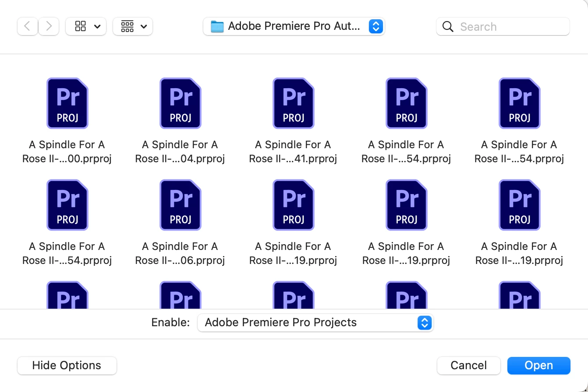Expand the Enable file type dropdown
The image size is (588, 392).
(x=315, y=323)
